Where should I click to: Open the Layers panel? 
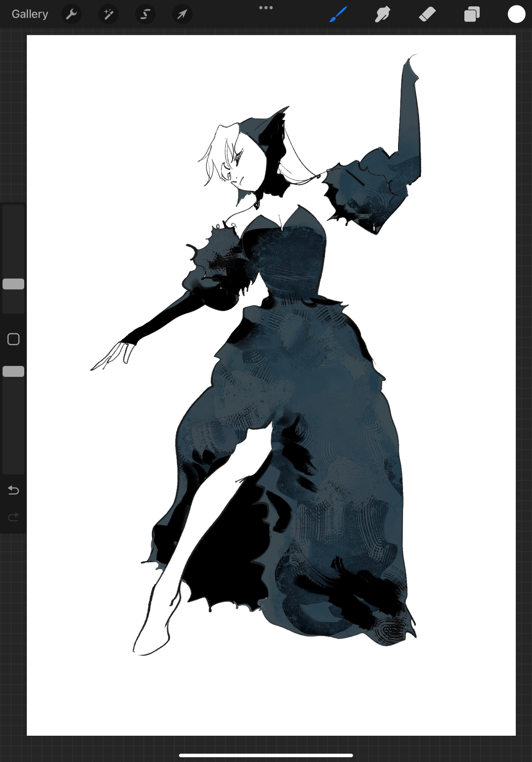(x=472, y=14)
